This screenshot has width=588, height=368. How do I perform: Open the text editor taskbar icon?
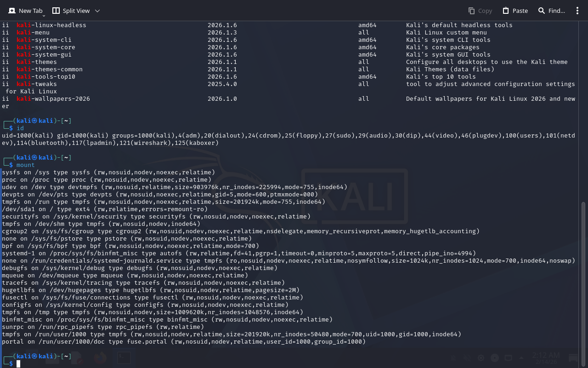pyautogui.click(x=77, y=358)
